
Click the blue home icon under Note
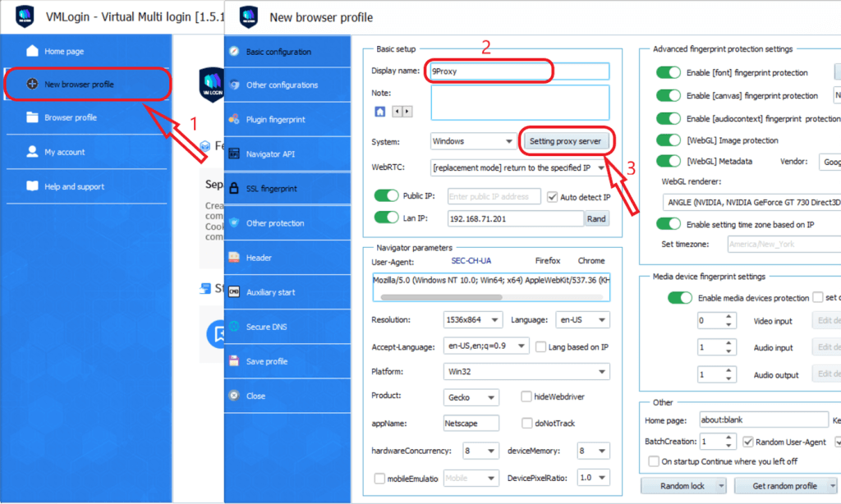[379, 112]
